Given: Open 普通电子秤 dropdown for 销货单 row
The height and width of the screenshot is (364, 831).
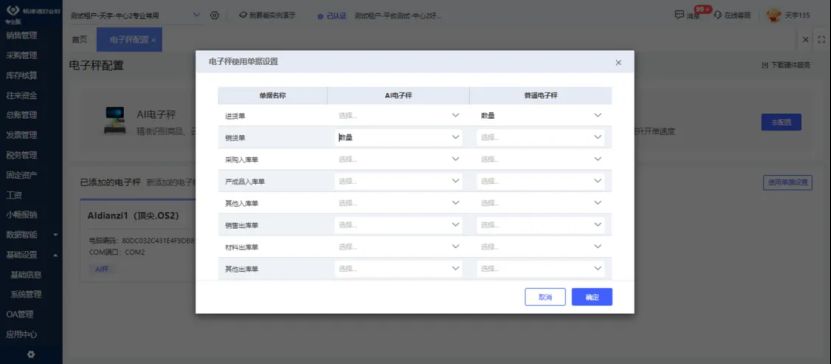Looking at the screenshot, I should (x=541, y=137).
